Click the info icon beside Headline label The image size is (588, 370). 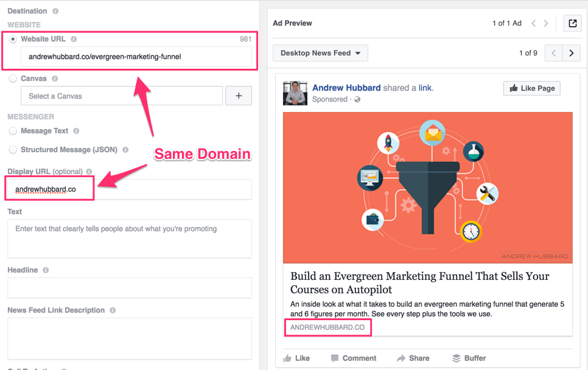point(46,270)
